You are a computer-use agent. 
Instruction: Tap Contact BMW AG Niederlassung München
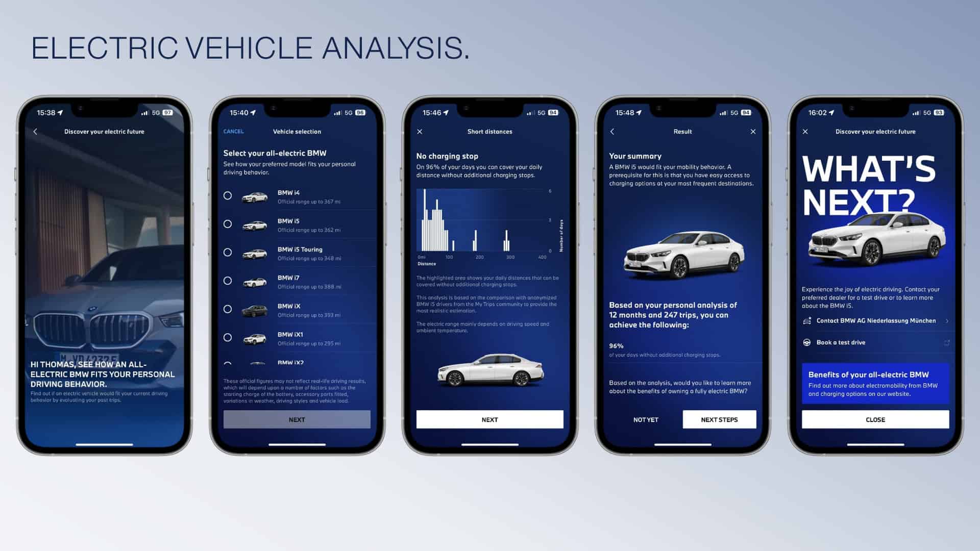tap(875, 320)
